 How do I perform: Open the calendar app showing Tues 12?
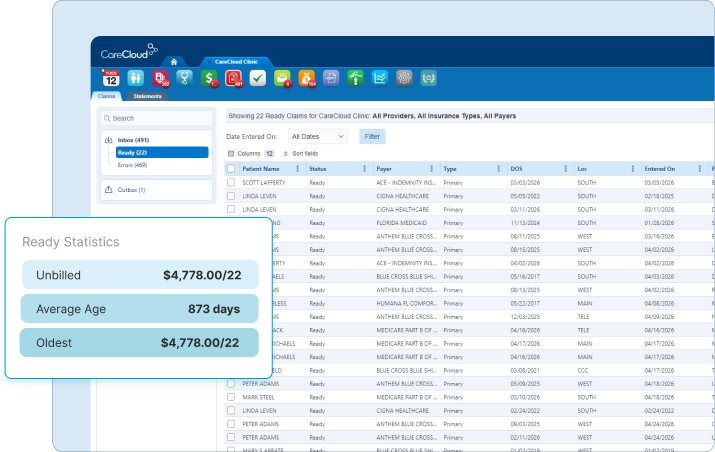coord(111,78)
